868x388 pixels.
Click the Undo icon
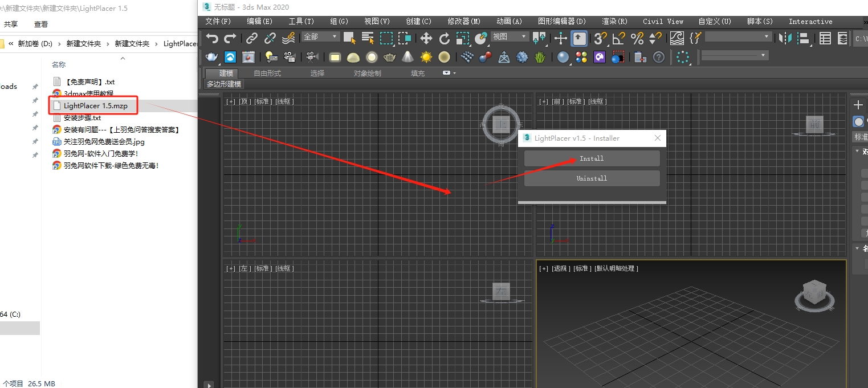coord(212,38)
